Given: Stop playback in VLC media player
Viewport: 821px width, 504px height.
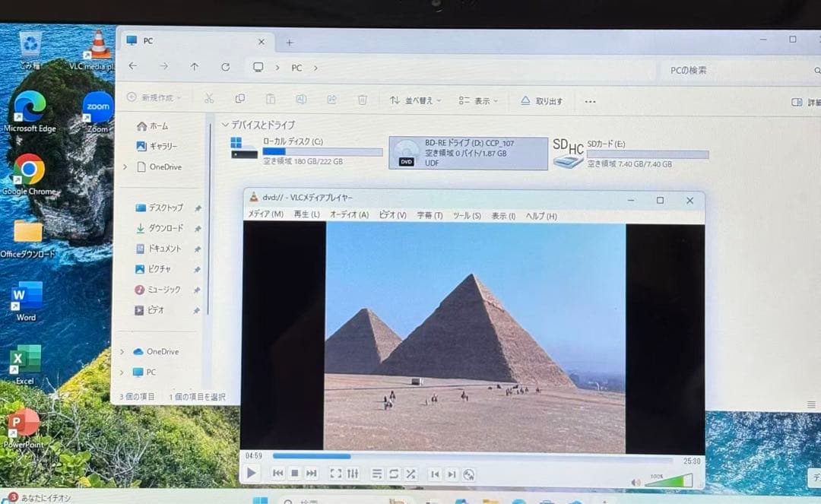Looking at the screenshot, I should pos(294,474).
